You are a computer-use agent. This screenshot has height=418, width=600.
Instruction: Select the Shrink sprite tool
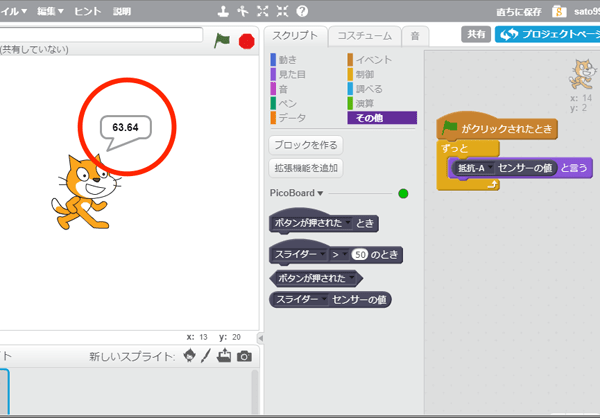click(x=282, y=11)
